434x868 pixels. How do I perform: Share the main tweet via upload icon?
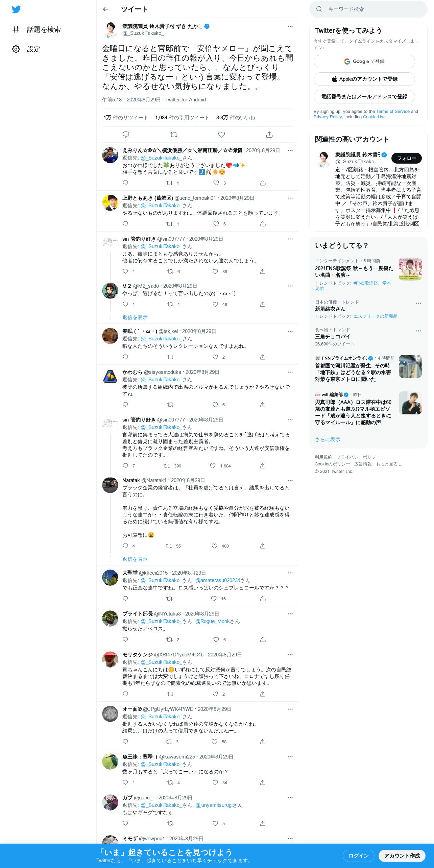tap(269, 135)
